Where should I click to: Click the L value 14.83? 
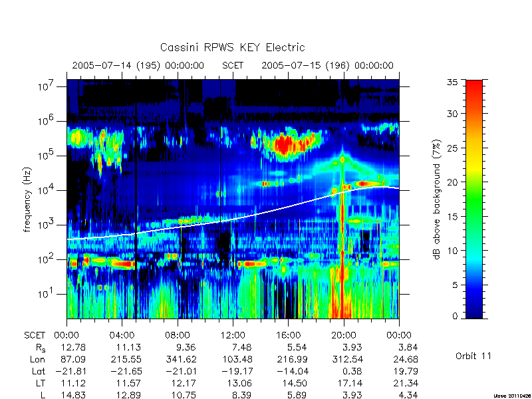pos(73,395)
